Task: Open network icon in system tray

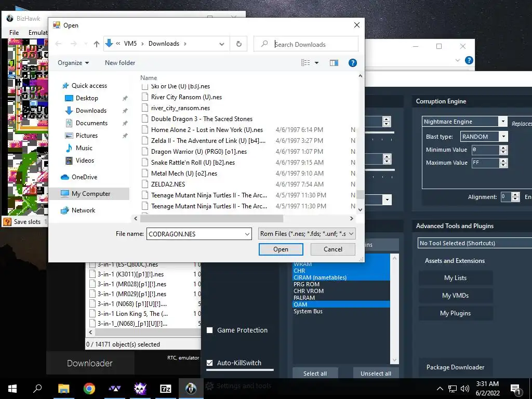Action: tap(453, 389)
